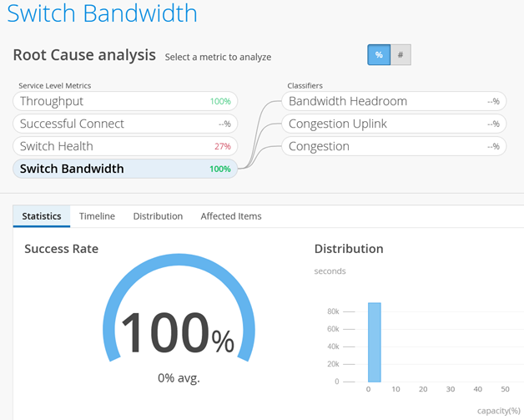Viewport: 524px width, 420px height.
Task: Select the Throughput metric
Action: (125, 101)
